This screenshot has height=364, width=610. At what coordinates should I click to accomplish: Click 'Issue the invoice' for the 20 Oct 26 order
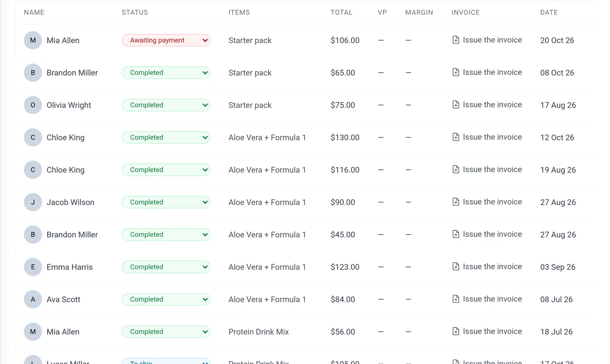tap(492, 40)
